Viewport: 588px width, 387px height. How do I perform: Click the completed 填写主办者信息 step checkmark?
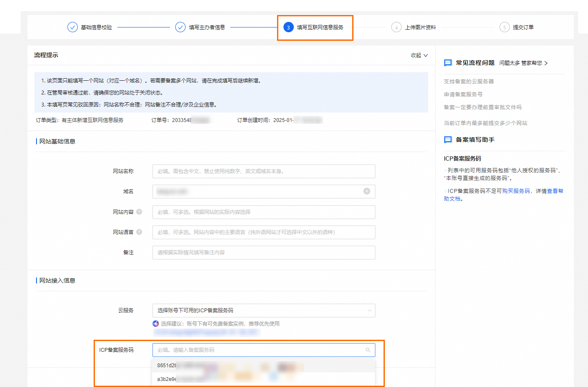[x=180, y=27]
